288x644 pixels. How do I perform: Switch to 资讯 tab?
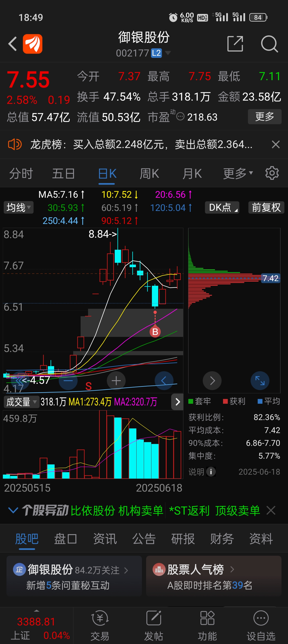pos(105,539)
